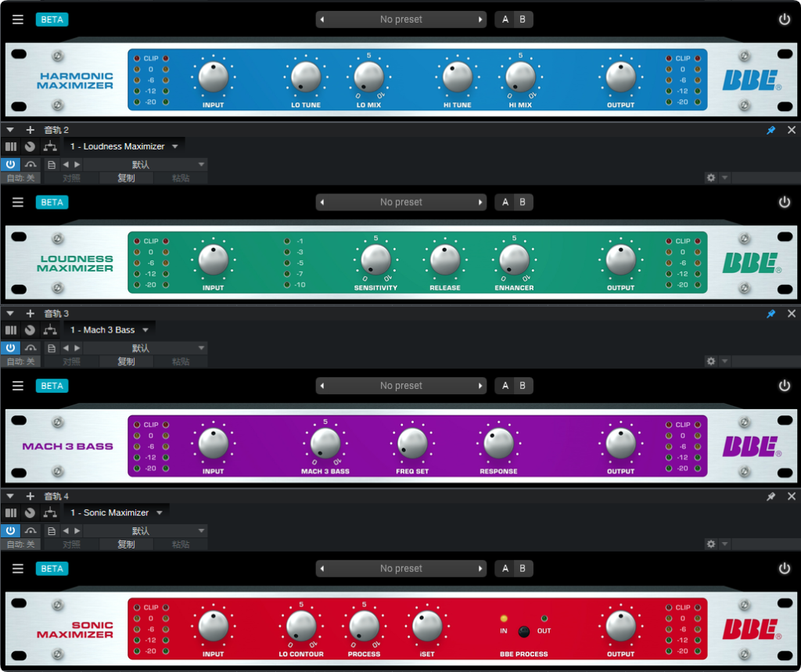This screenshot has width=801, height=672.
Task: Toggle the BBE PROCESS in/out switch
Action: 523,631
